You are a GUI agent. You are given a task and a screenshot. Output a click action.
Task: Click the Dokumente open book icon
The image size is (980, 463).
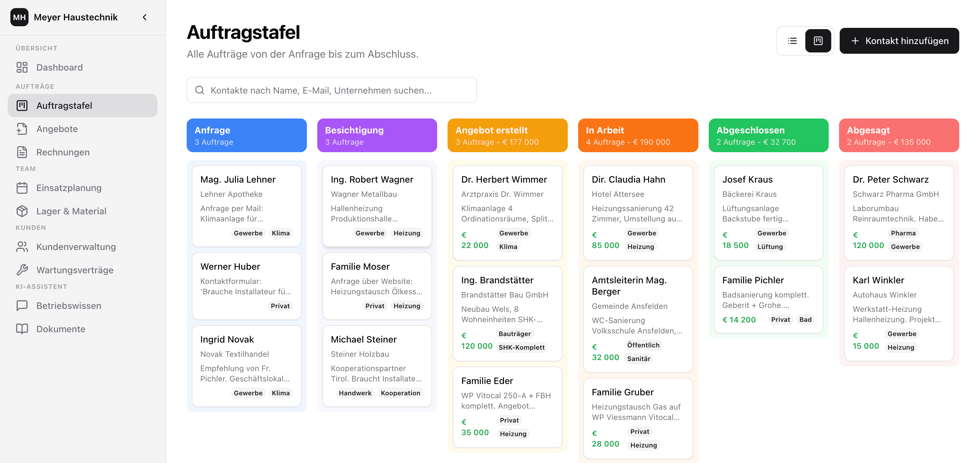(x=22, y=329)
